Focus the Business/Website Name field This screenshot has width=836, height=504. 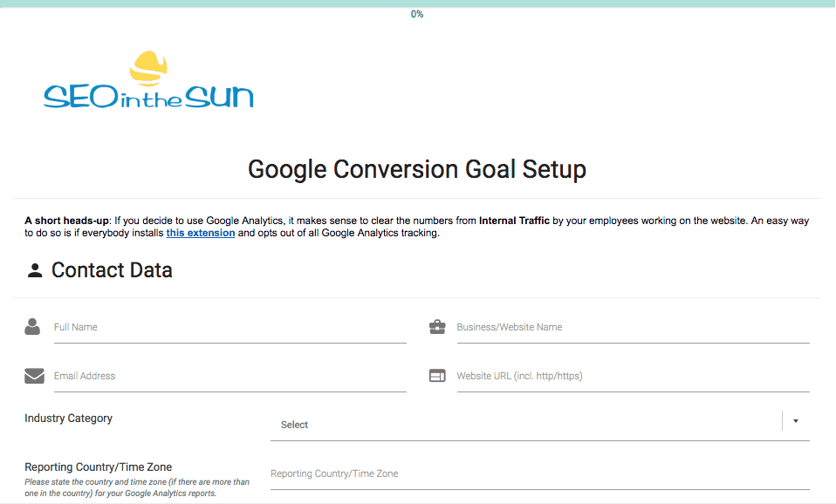pos(633,328)
